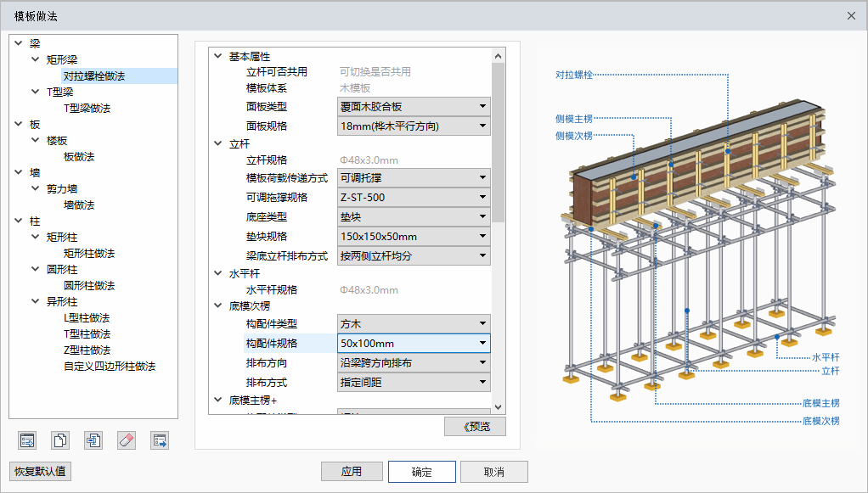This screenshot has height=493, width=868.
Task: Collapse the 矩形柱 tree node
Action: click(36, 237)
